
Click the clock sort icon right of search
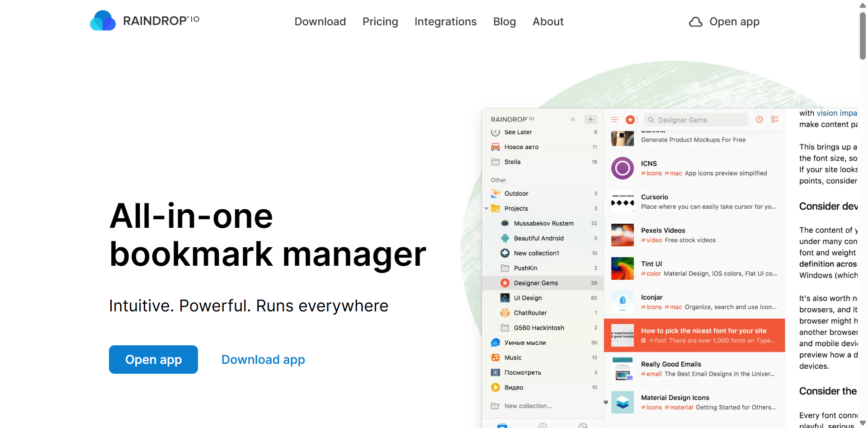759,120
